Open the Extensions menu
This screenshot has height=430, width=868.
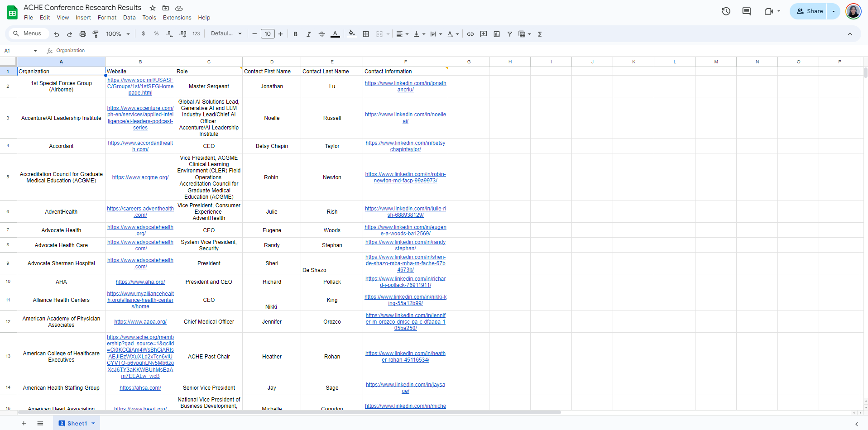[177, 18]
